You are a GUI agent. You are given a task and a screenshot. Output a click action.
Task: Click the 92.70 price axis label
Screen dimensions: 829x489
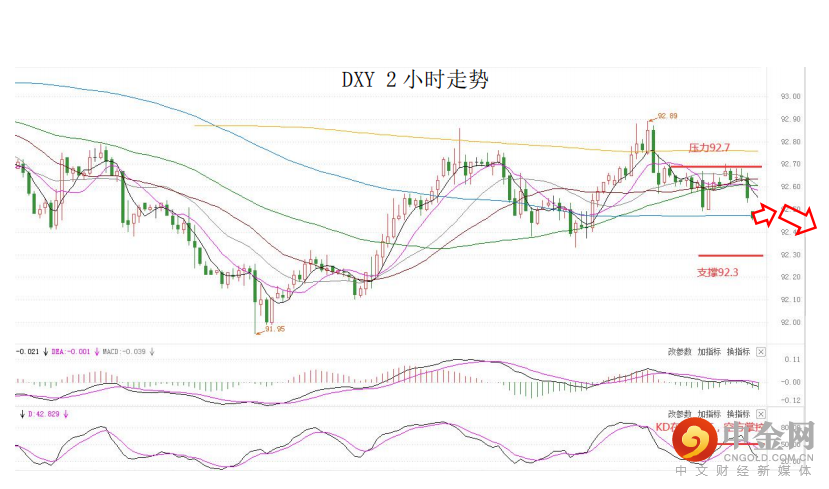(x=790, y=164)
